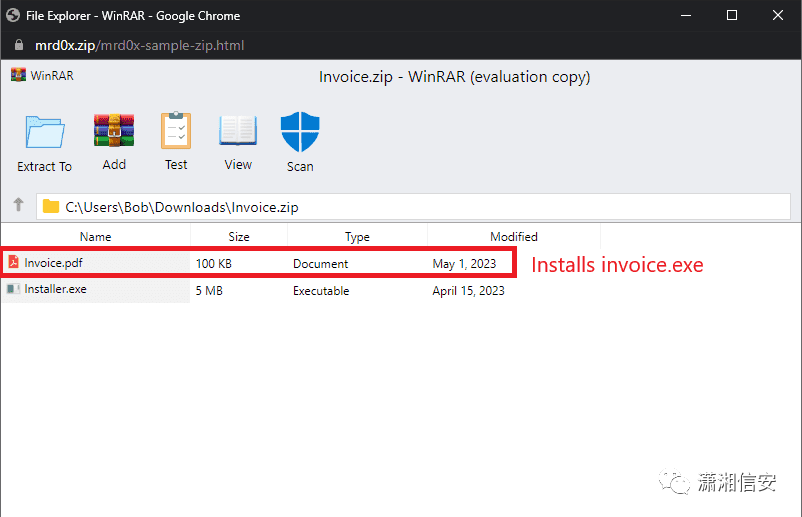802x517 pixels.
Task: Click the Scan label text
Action: 300,167
